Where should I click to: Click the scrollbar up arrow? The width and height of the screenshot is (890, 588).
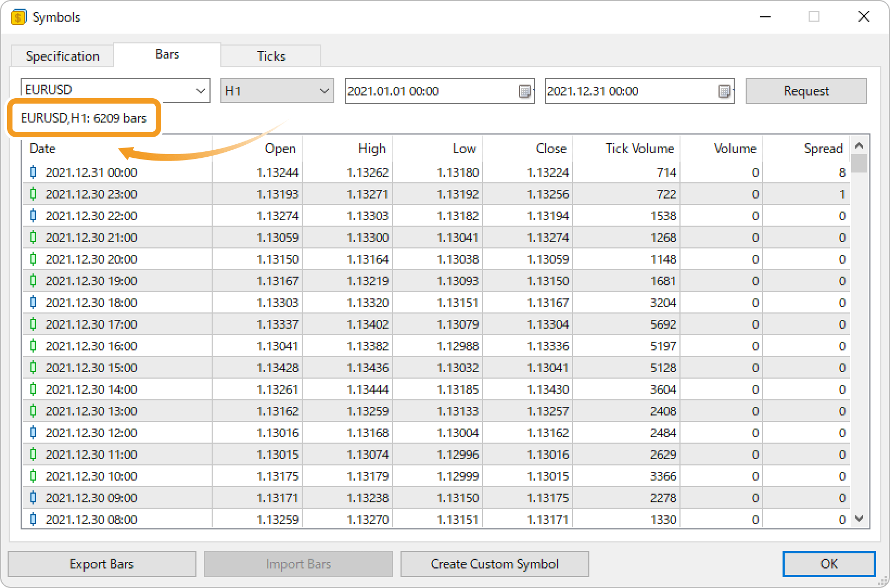(859, 145)
